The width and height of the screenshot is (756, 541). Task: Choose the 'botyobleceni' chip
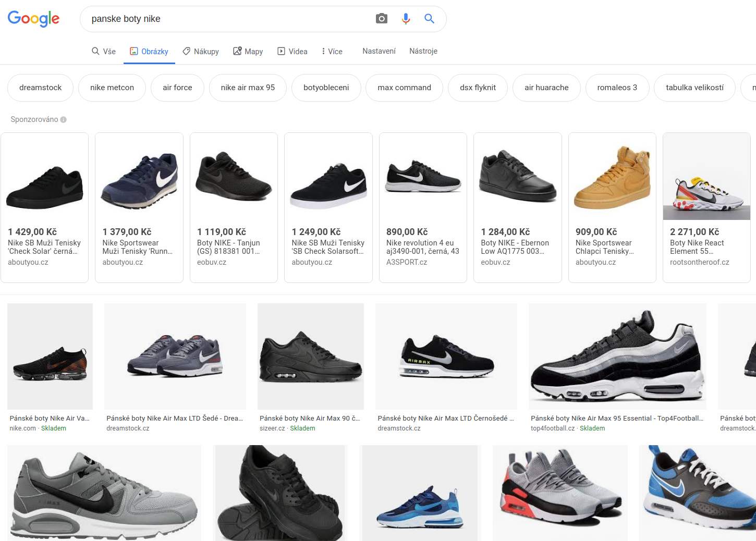pyautogui.click(x=326, y=88)
